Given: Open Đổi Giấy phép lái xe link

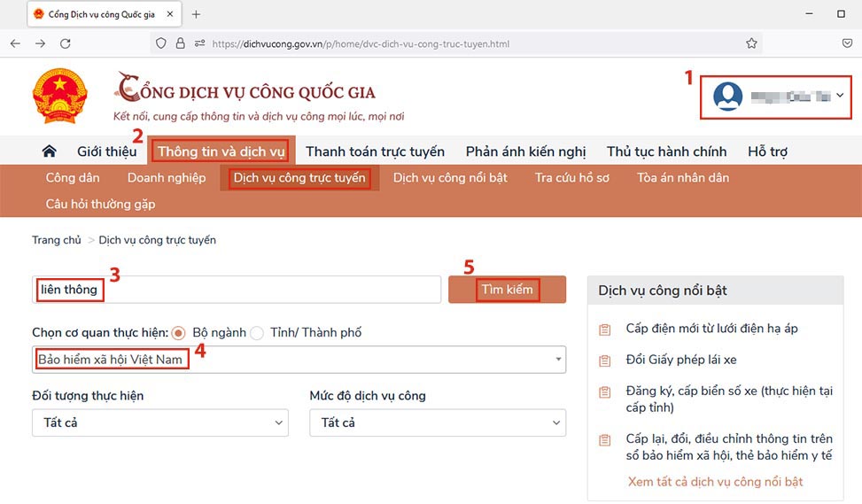Looking at the screenshot, I should pos(681,360).
